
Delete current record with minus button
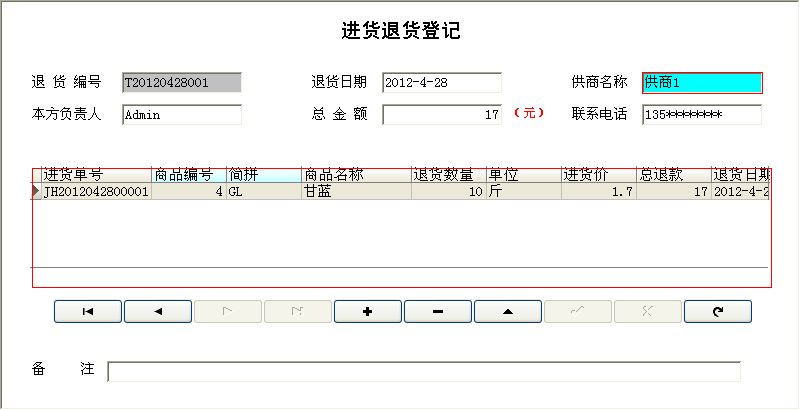pyautogui.click(x=438, y=311)
